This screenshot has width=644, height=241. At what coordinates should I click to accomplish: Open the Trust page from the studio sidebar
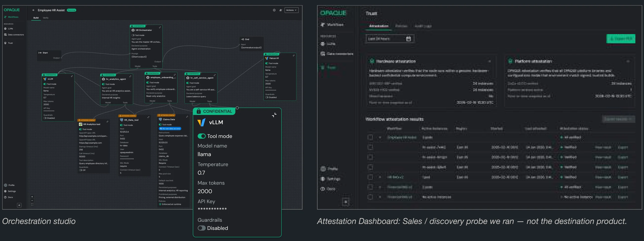pyautogui.click(x=8, y=43)
